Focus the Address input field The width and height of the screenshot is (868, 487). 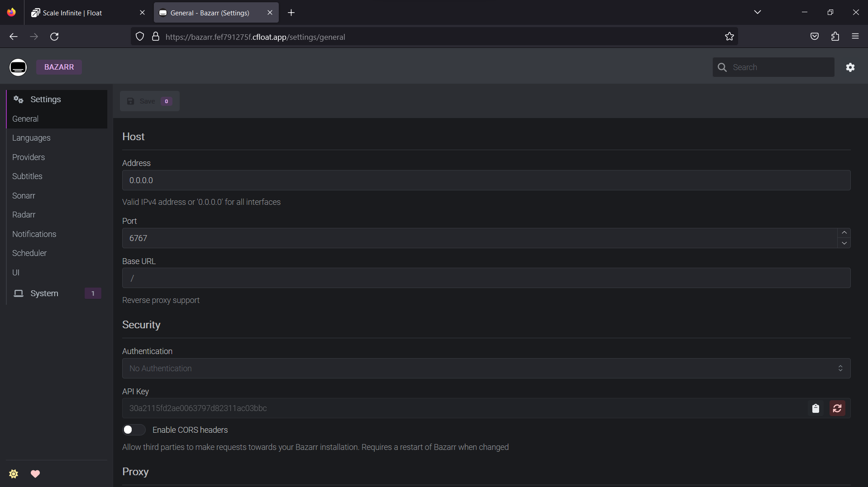click(486, 180)
